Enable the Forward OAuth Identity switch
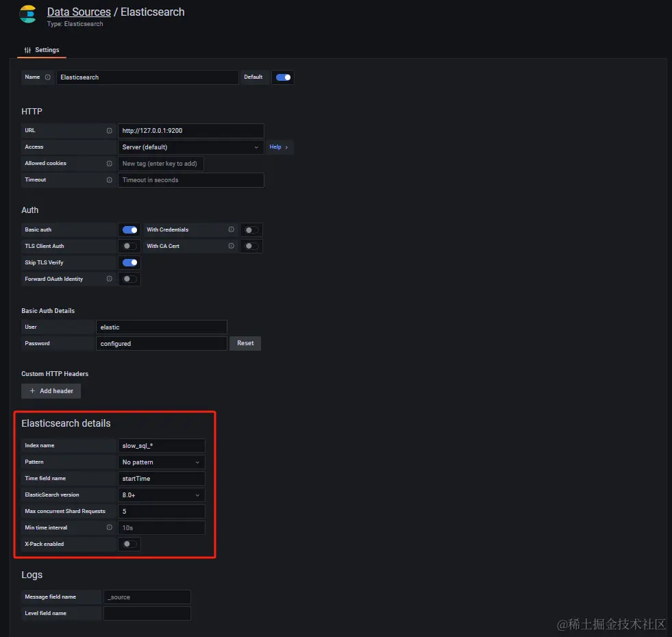 click(x=130, y=279)
